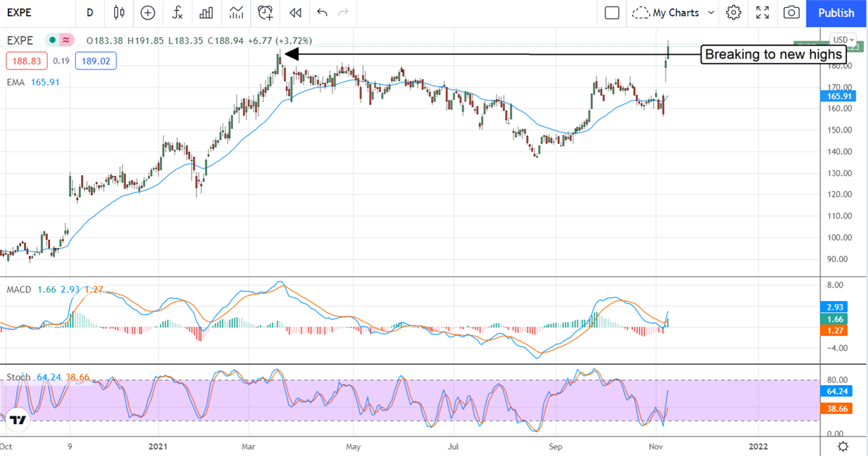
Task: Toggle the pink delayed-data indicator badge
Action: pyautogui.click(x=67, y=41)
